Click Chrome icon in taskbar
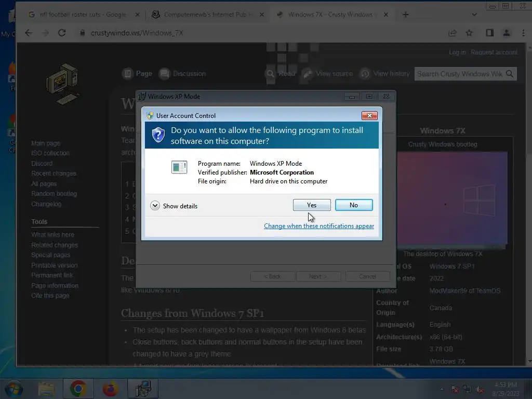The image size is (532, 399). 78,389
